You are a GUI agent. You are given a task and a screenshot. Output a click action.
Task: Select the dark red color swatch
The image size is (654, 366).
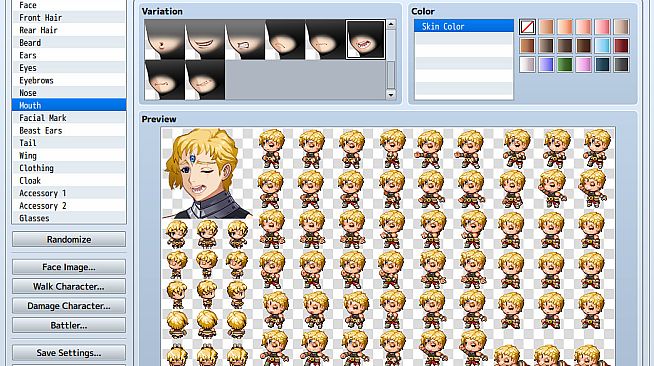621,46
